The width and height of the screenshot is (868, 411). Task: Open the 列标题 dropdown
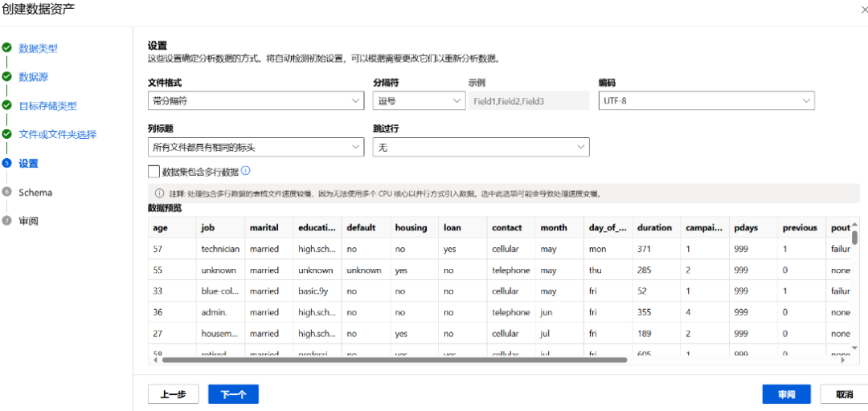(x=256, y=147)
